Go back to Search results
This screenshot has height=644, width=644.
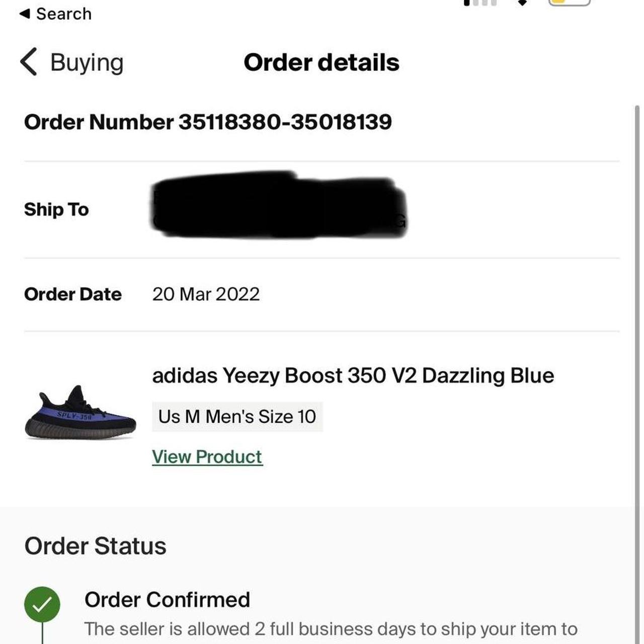58,14
